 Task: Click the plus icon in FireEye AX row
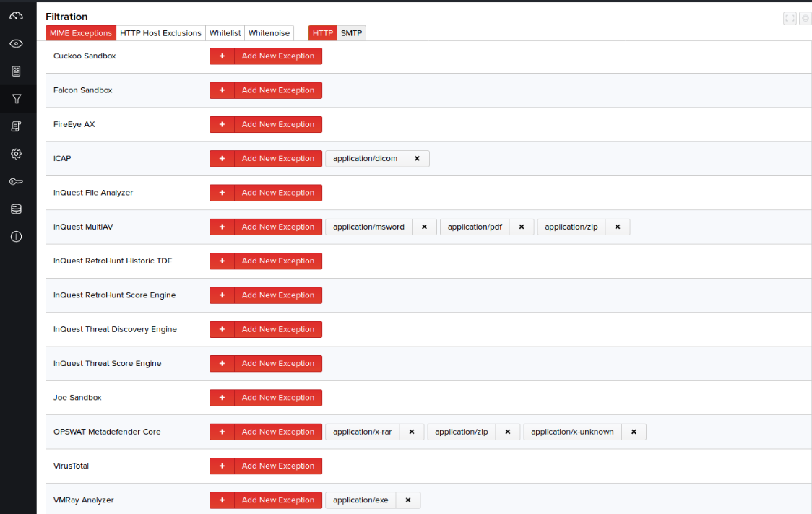click(223, 124)
